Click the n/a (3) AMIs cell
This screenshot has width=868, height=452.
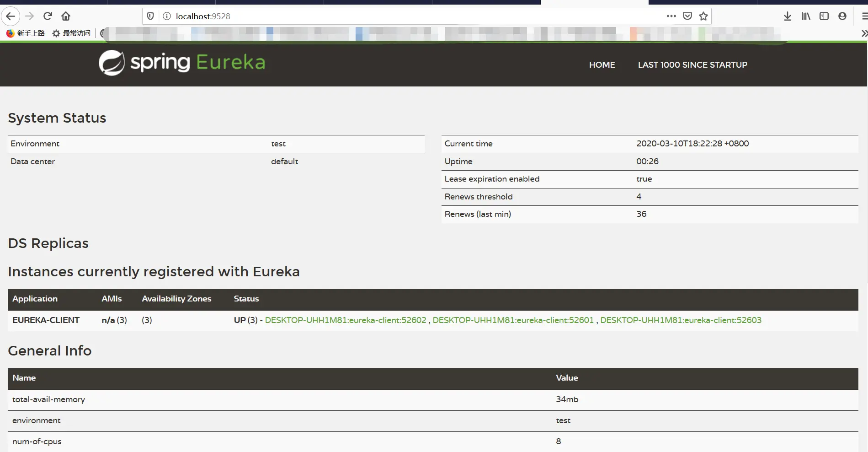pos(114,320)
